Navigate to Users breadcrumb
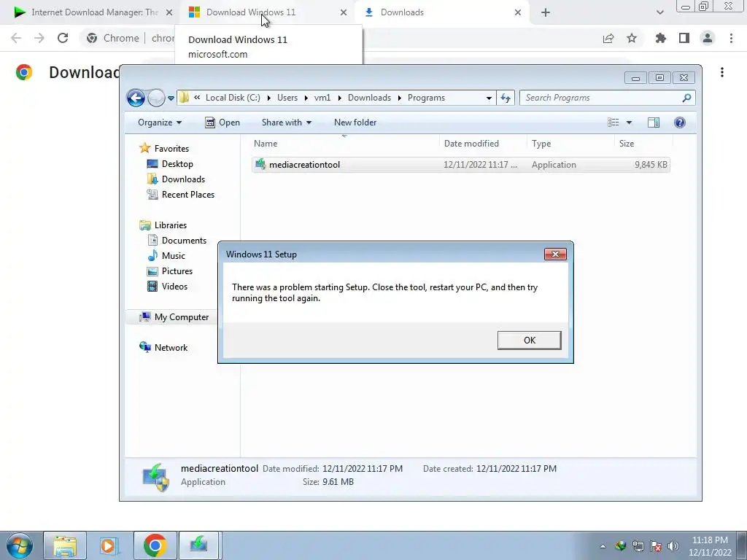This screenshot has width=747, height=560. [287, 98]
